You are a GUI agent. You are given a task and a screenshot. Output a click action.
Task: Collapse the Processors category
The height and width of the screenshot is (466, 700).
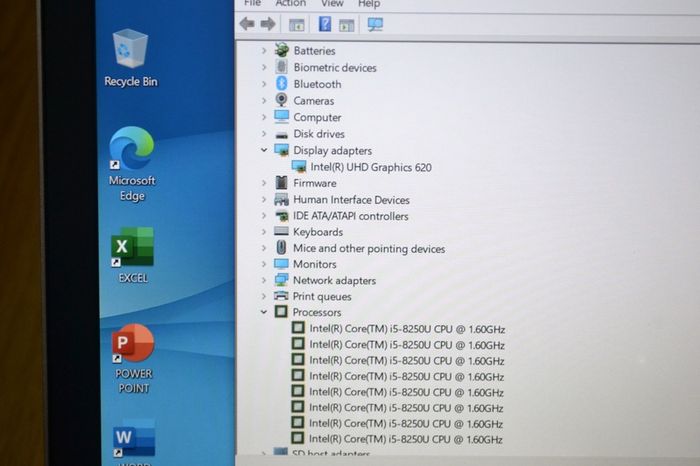click(264, 312)
